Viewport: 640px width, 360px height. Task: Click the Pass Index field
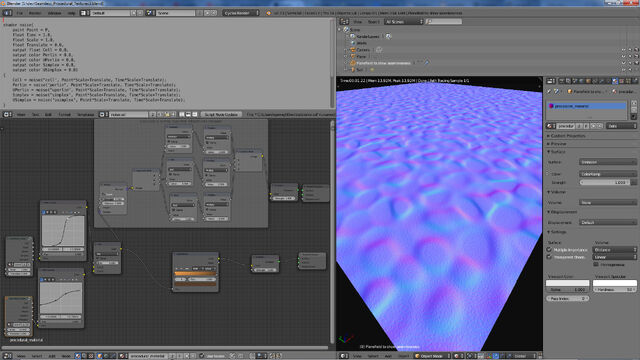[567, 298]
